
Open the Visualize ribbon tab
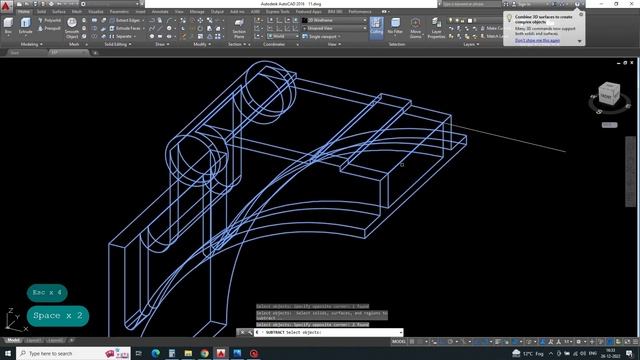(96, 12)
